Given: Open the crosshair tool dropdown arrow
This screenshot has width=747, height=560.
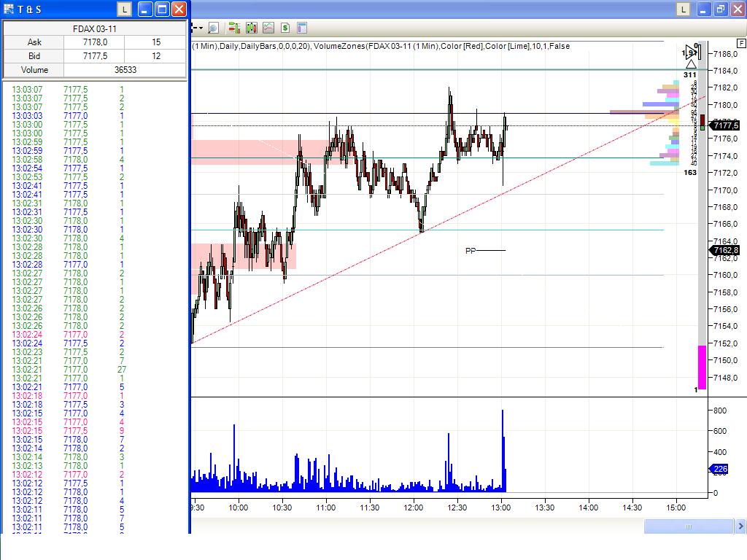Looking at the screenshot, I should click(x=201, y=28).
